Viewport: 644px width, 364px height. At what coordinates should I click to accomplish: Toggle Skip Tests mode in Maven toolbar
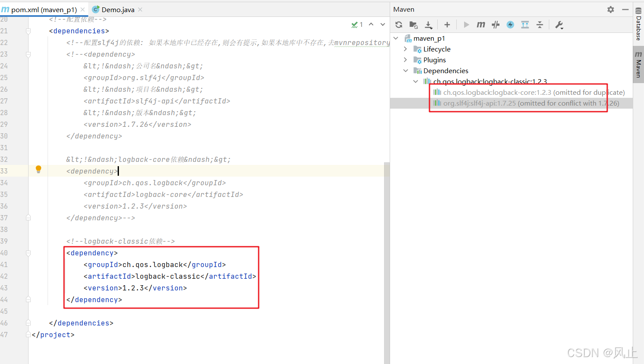point(510,25)
